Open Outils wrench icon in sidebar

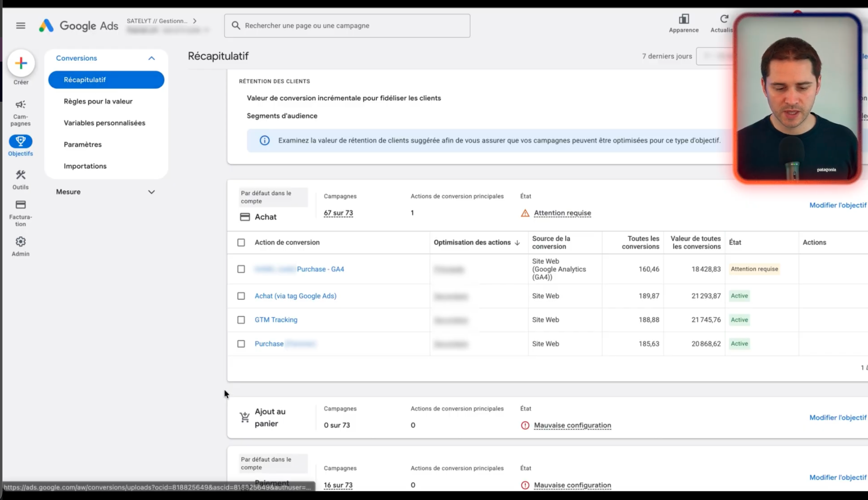coord(21,175)
